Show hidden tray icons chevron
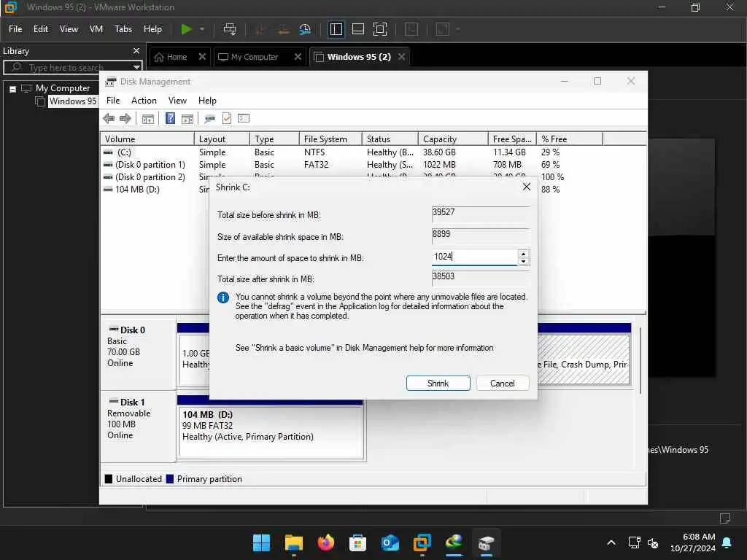Viewport: 747px width, 560px height. click(x=611, y=542)
